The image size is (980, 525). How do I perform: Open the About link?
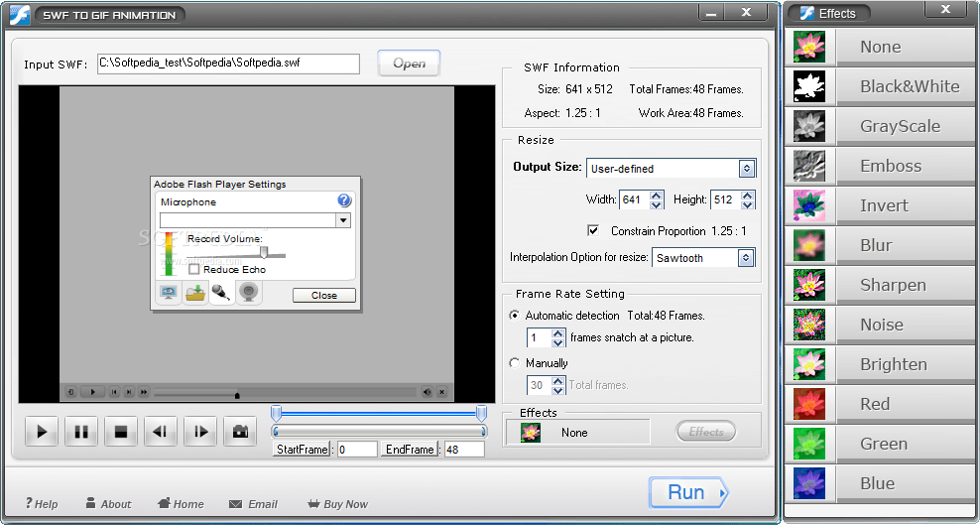(x=108, y=504)
